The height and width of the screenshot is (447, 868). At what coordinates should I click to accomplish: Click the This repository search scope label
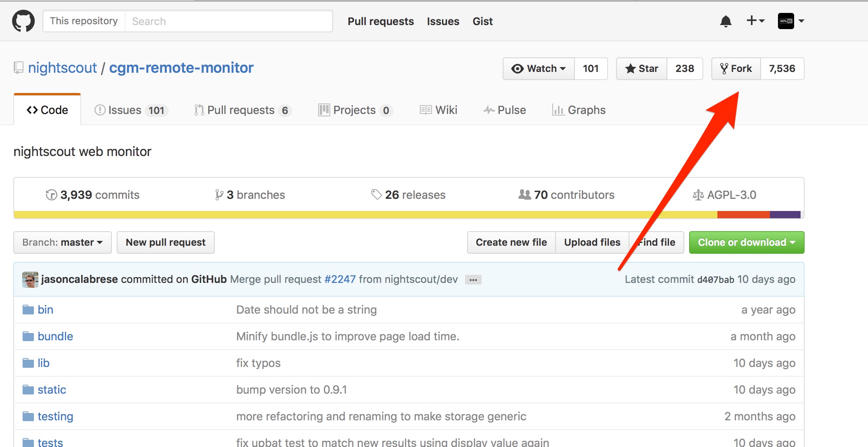84,21
